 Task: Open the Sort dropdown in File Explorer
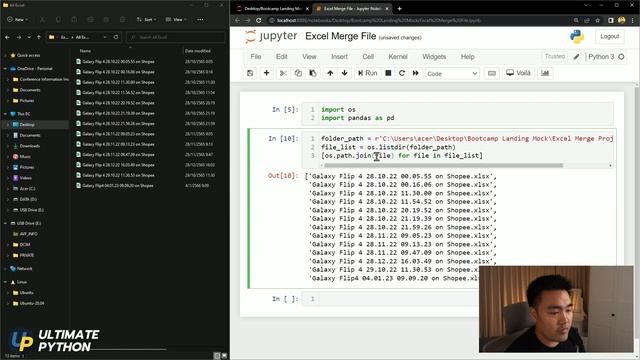[146, 20]
